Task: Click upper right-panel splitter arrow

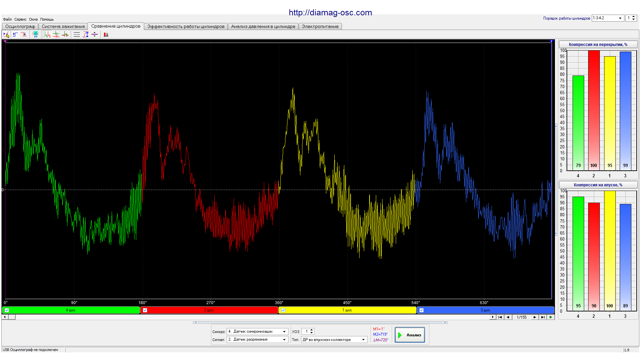Action: (556, 126)
